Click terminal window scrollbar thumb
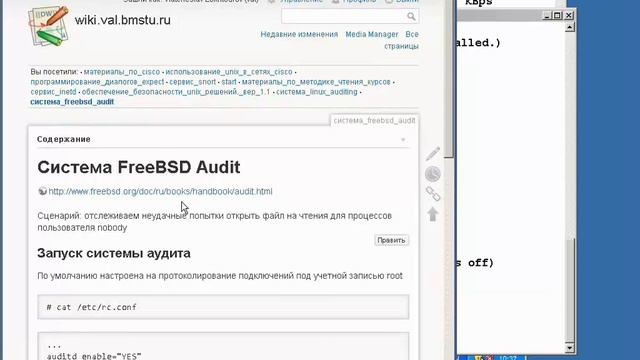 [x=569, y=290]
